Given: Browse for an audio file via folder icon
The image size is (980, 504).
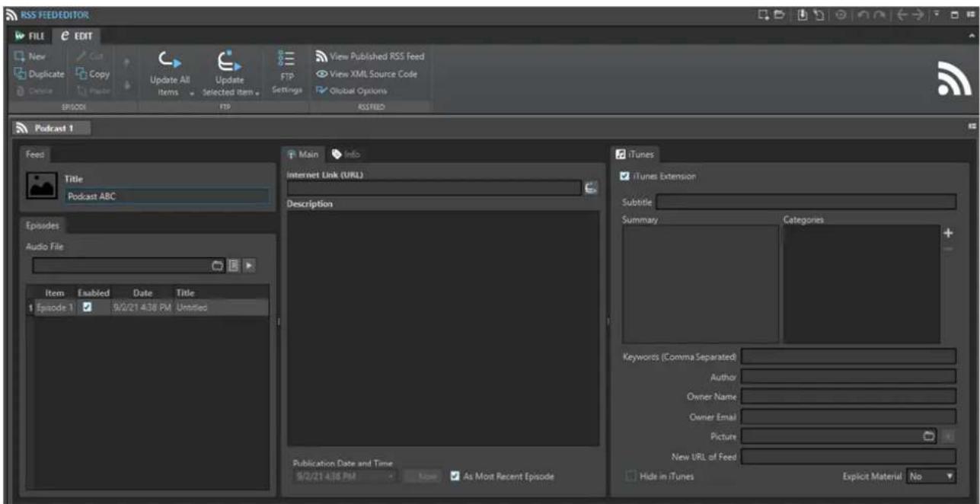Looking at the screenshot, I should coord(216,265).
